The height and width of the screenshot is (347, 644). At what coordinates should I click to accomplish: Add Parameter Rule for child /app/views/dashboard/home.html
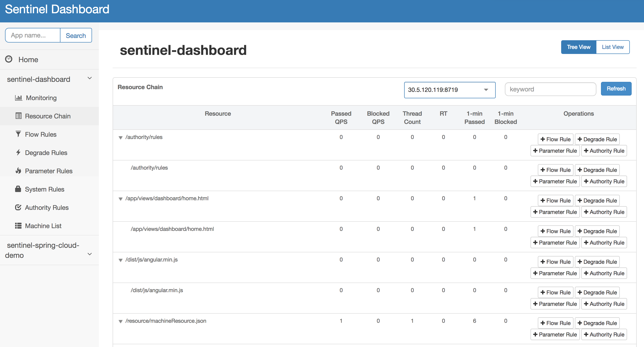coord(555,243)
